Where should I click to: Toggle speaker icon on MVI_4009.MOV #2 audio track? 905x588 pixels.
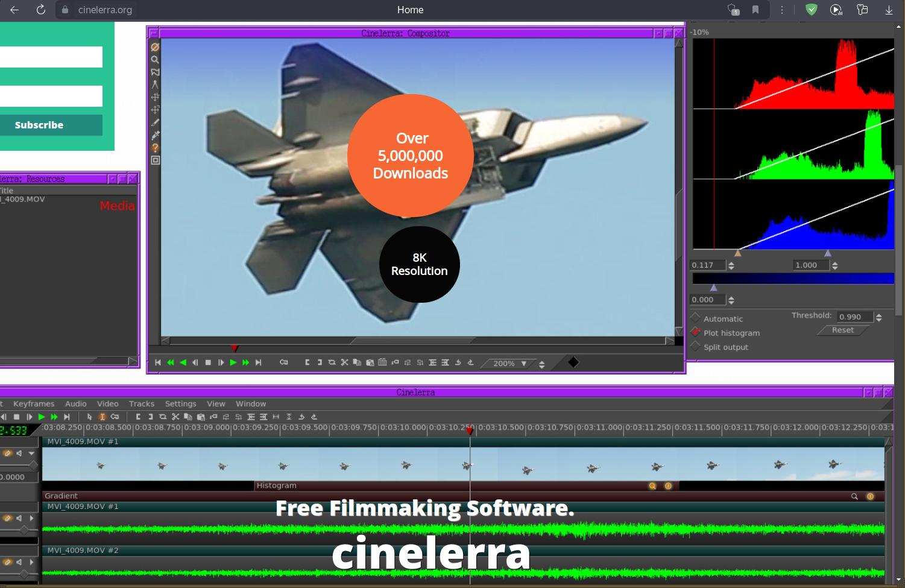point(19,562)
